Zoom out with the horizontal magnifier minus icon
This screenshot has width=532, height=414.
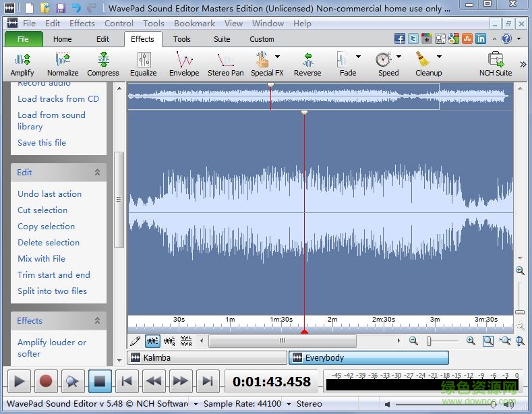413,341
